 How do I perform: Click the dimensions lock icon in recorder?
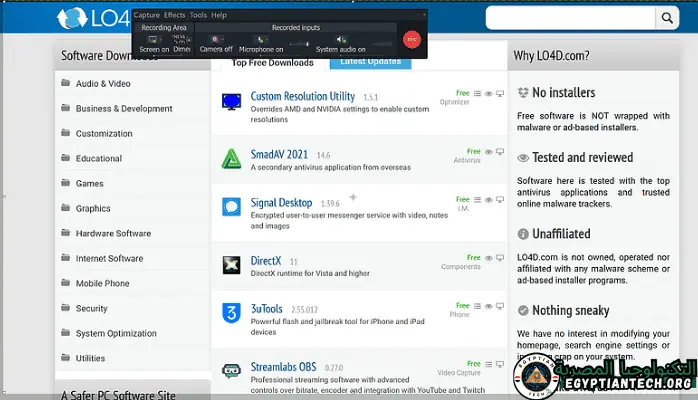click(x=189, y=40)
